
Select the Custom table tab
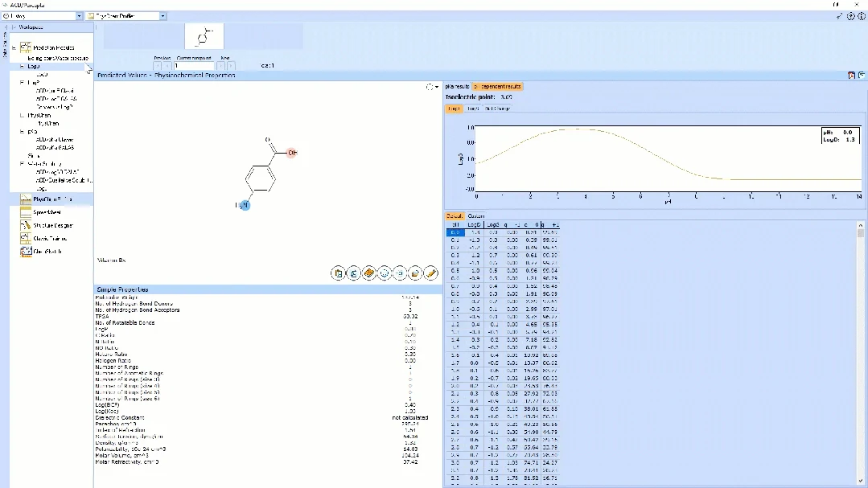[x=476, y=215]
